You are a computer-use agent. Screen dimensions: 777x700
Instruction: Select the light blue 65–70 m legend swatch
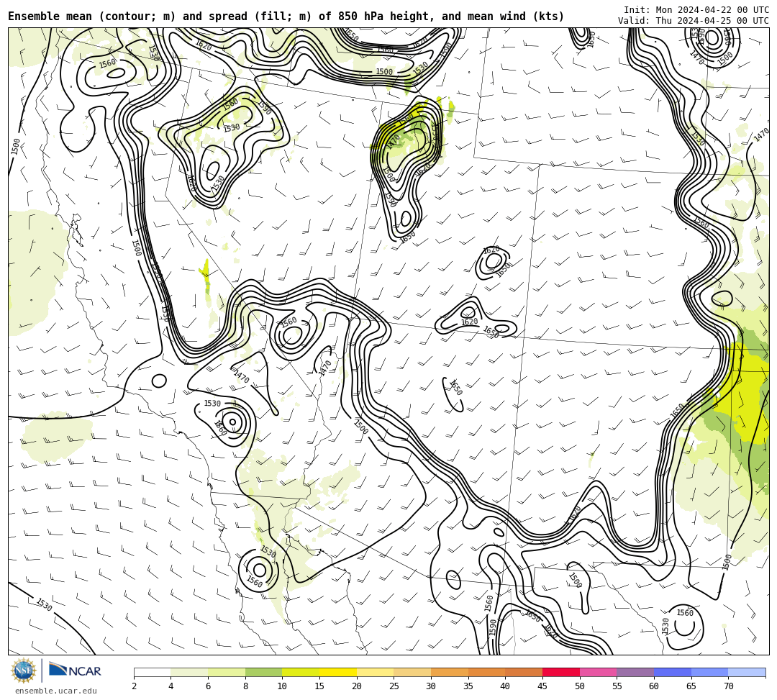(x=709, y=672)
